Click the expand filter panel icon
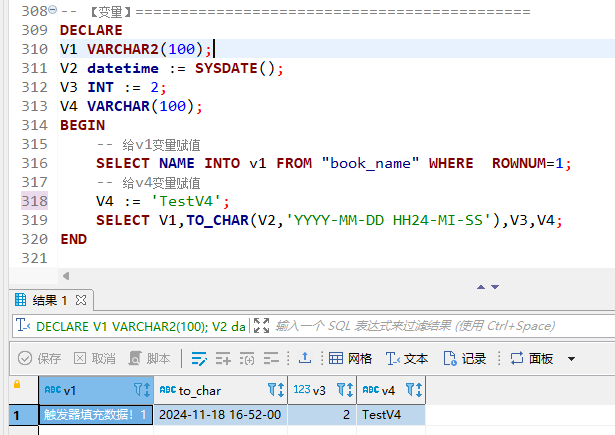This screenshot has height=435, width=615. point(262,326)
